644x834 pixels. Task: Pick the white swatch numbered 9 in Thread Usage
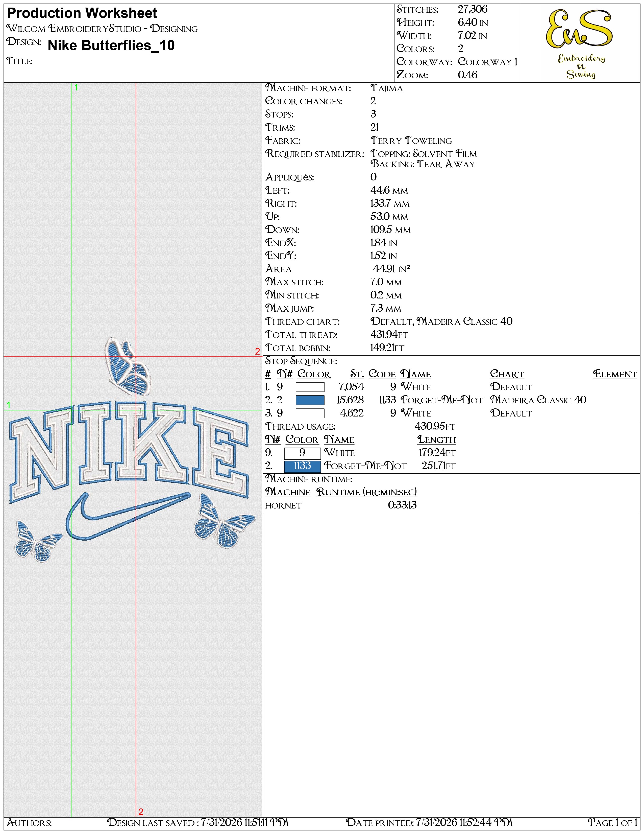pos(302,453)
